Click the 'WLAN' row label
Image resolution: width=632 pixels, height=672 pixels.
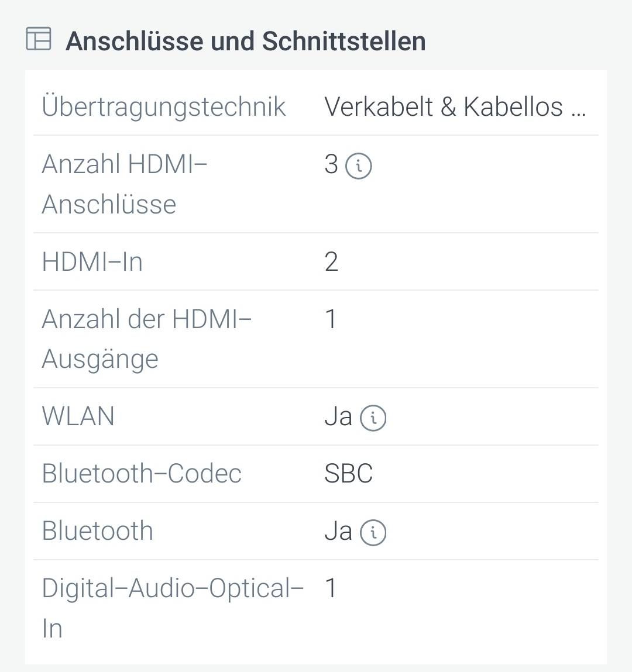(78, 417)
